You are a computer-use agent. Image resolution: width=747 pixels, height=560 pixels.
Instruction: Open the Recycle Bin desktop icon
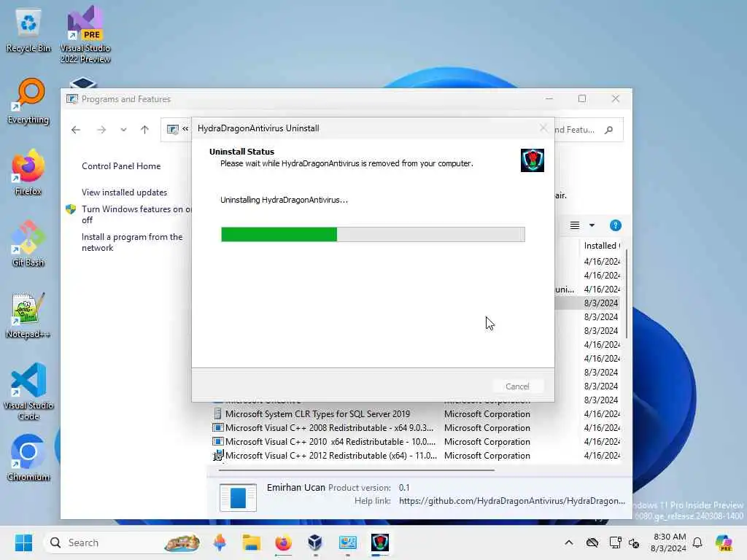click(28, 31)
